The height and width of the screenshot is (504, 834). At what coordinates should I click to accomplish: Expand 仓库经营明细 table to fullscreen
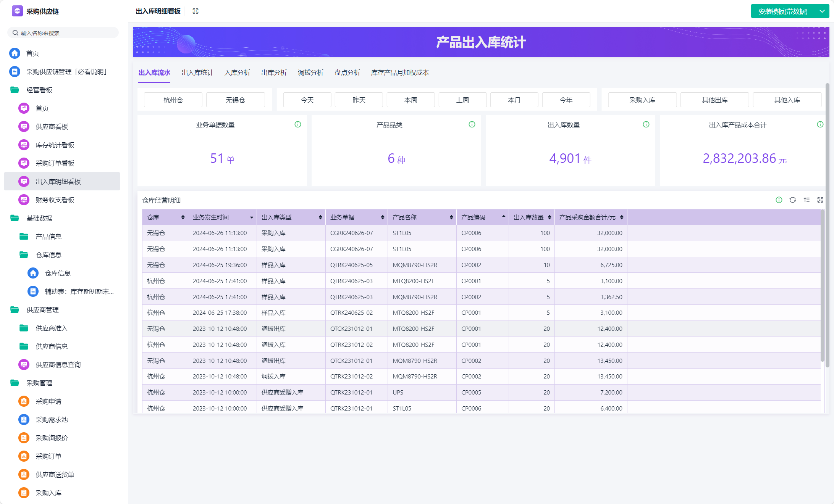(x=820, y=200)
